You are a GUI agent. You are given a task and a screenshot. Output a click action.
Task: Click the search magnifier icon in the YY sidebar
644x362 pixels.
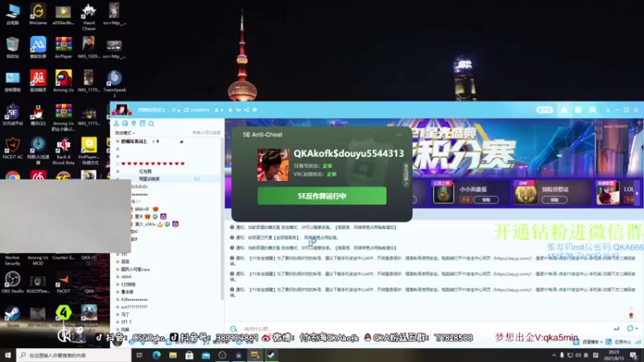151,124
